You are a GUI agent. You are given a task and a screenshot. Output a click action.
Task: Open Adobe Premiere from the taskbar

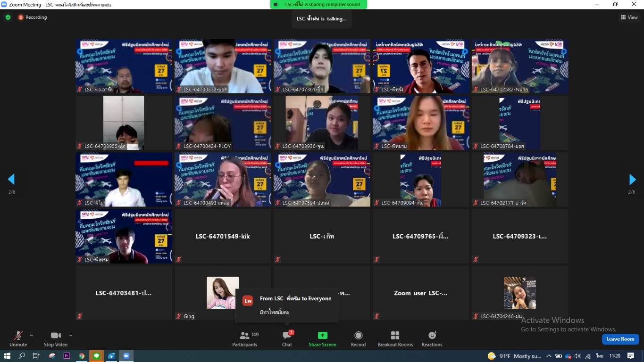pos(67,356)
